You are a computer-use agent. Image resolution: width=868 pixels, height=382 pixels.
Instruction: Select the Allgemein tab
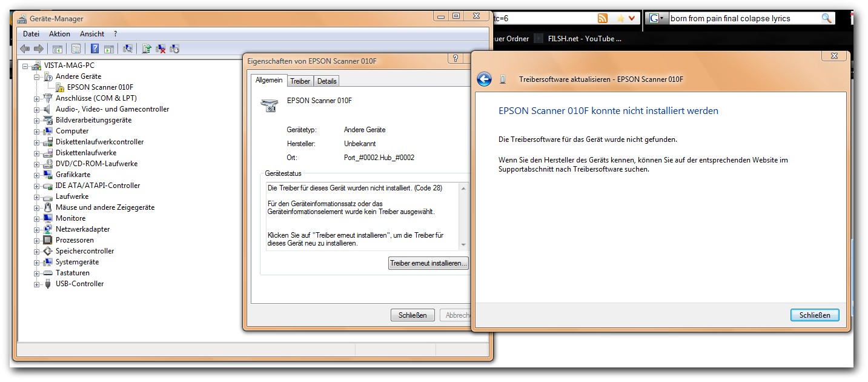(269, 80)
